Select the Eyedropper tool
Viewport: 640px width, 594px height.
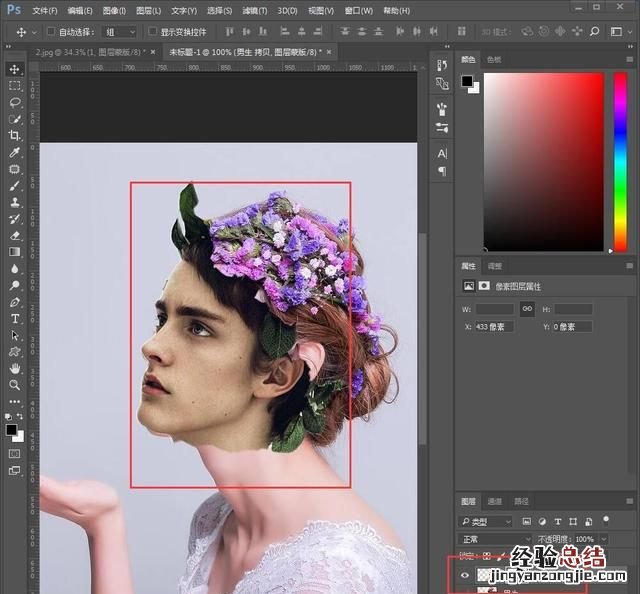[15, 153]
